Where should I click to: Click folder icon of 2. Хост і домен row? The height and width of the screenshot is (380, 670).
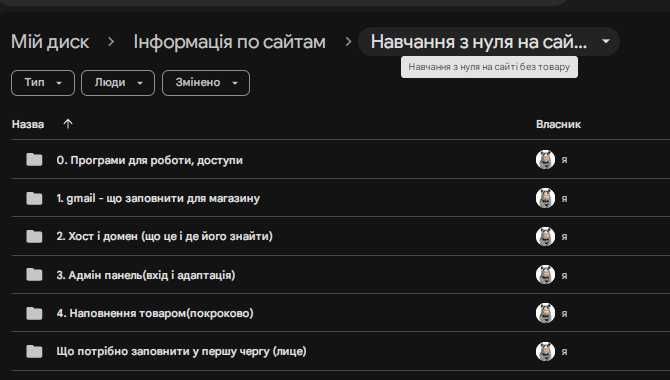click(x=34, y=236)
